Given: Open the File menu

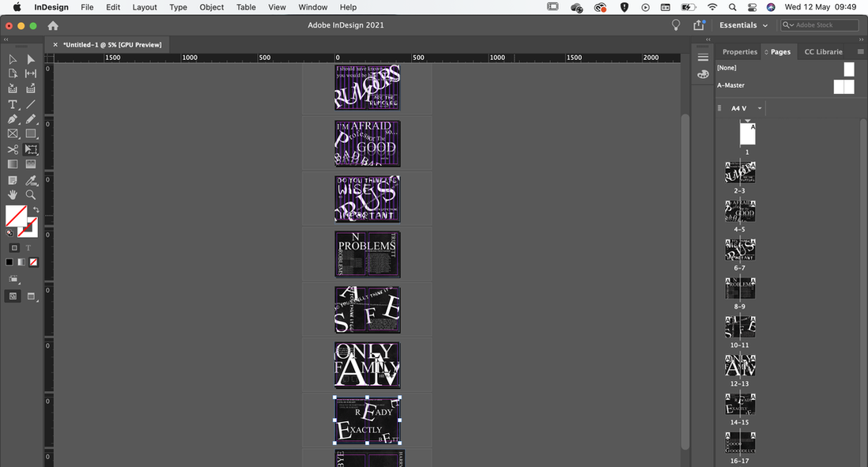Looking at the screenshot, I should (x=87, y=7).
